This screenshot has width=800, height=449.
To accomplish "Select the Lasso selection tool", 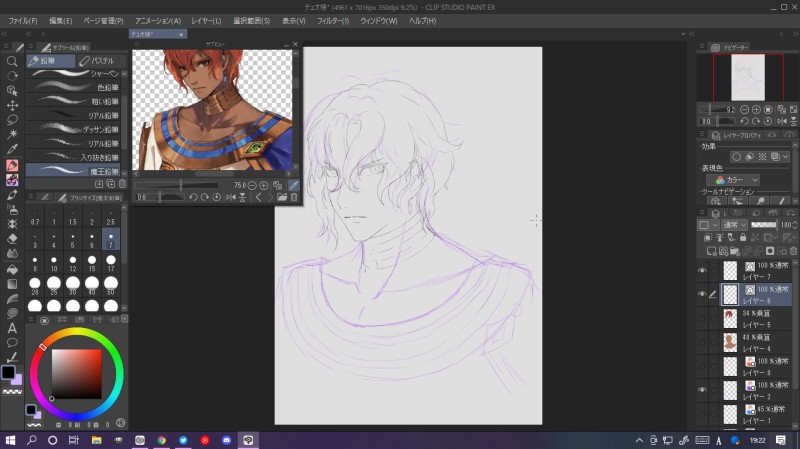I will [12, 120].
